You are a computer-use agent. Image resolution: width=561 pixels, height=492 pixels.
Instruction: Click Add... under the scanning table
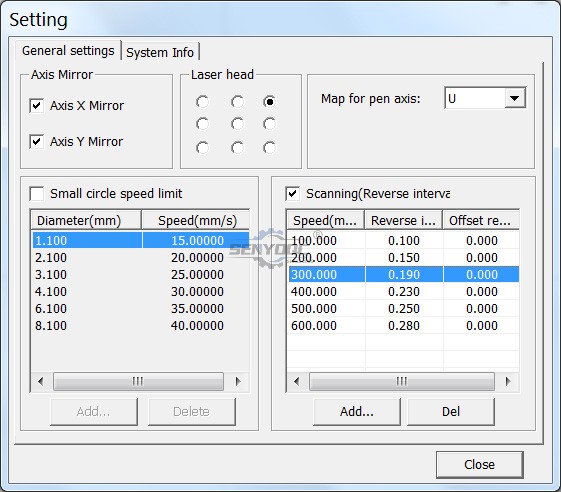(x=357, y=411)
